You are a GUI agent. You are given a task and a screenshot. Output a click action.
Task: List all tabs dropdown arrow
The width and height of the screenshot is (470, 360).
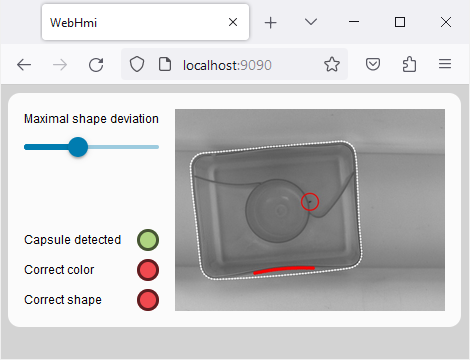tap(311, 22)
